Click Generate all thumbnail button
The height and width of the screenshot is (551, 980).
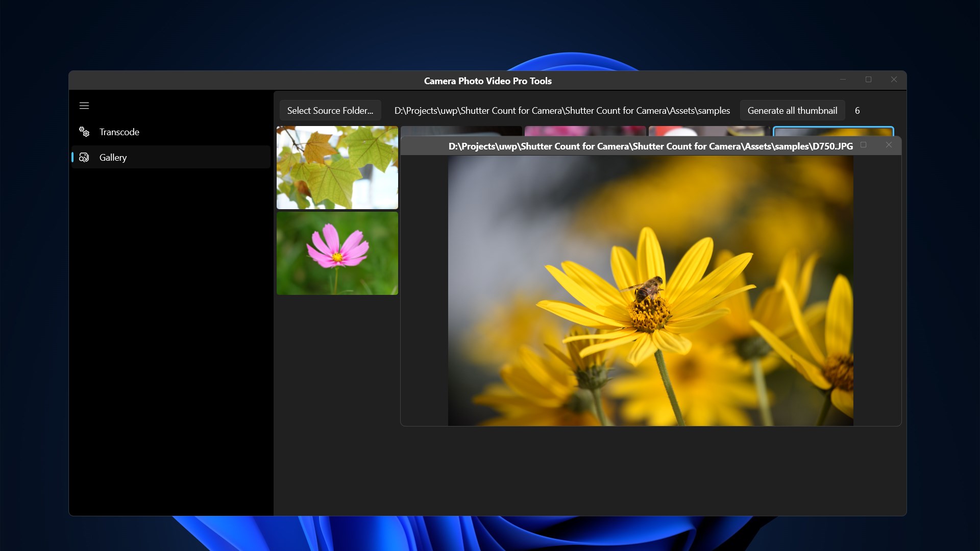pyautogui.click(x=792, y=111)
